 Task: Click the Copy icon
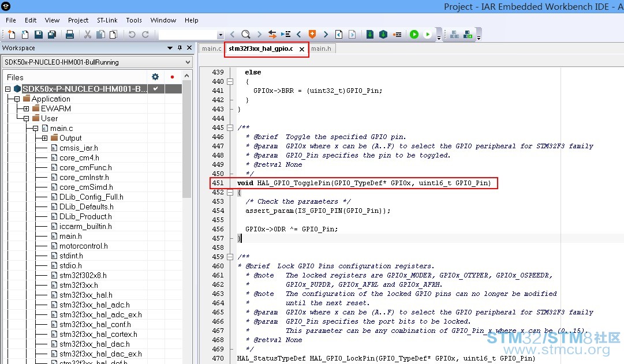coord(100,35)
